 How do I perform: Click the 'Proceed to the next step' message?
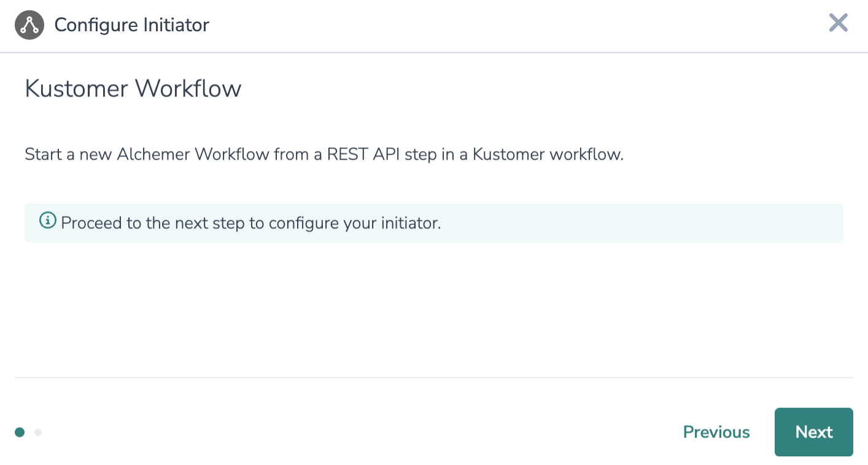(x=250, y=223)
